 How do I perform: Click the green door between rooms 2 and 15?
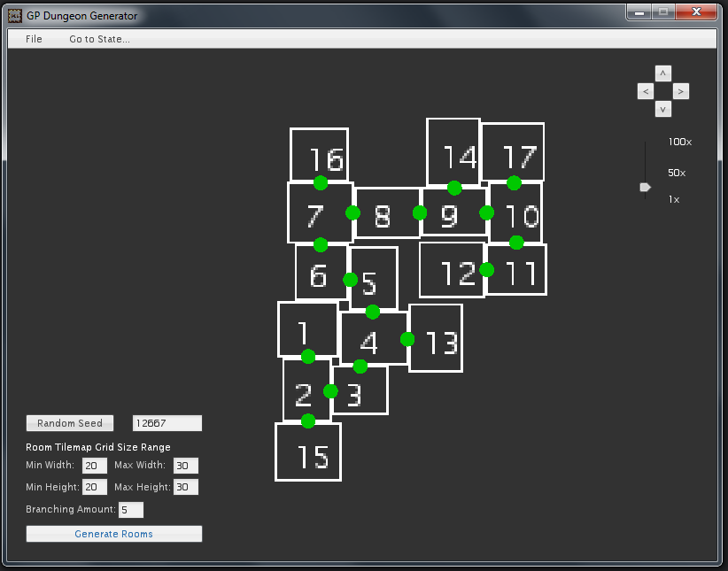307,421
